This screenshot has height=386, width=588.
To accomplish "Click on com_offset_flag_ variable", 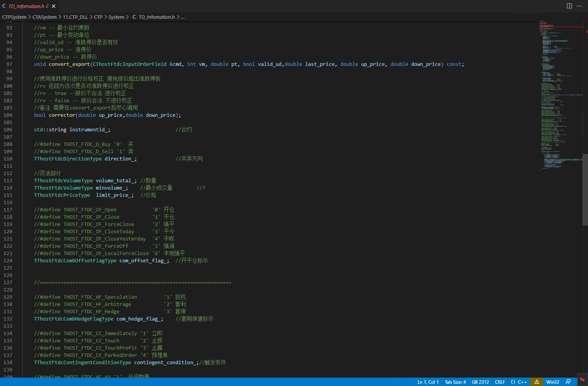I will 143,260.
